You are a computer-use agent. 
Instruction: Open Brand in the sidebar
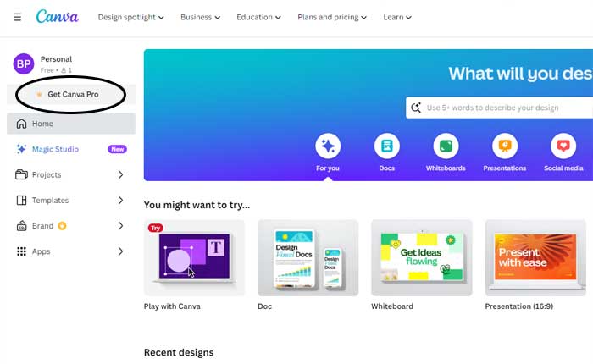[71, 226]
